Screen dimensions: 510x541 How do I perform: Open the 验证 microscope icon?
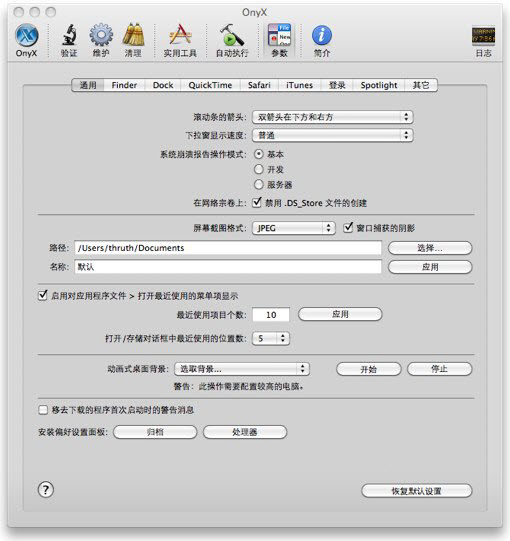(69, 36)
